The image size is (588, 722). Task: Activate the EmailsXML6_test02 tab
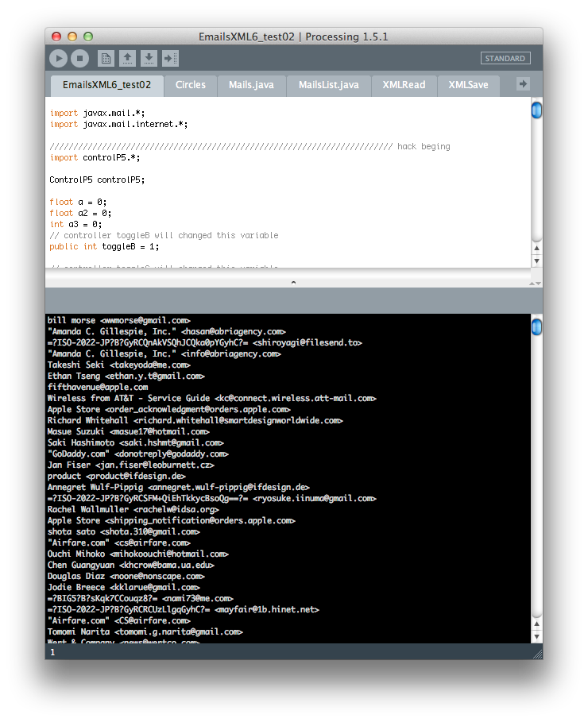tap(106, 85)
